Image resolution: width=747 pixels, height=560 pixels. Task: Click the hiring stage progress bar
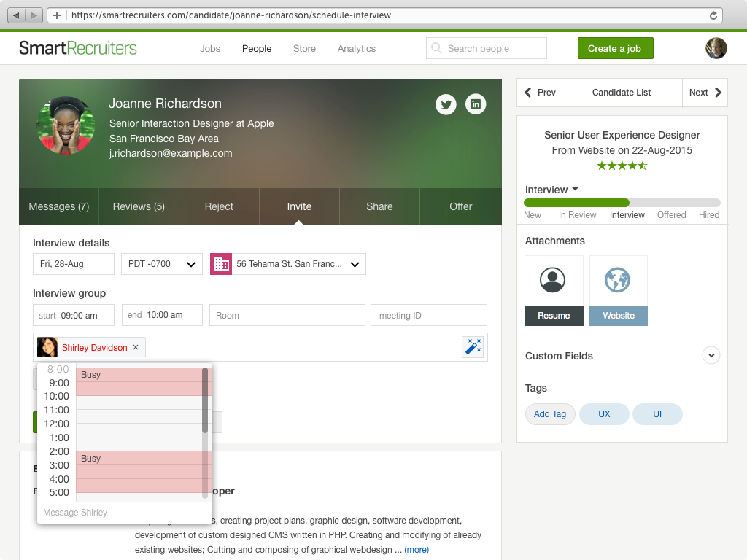coord(622,203)
